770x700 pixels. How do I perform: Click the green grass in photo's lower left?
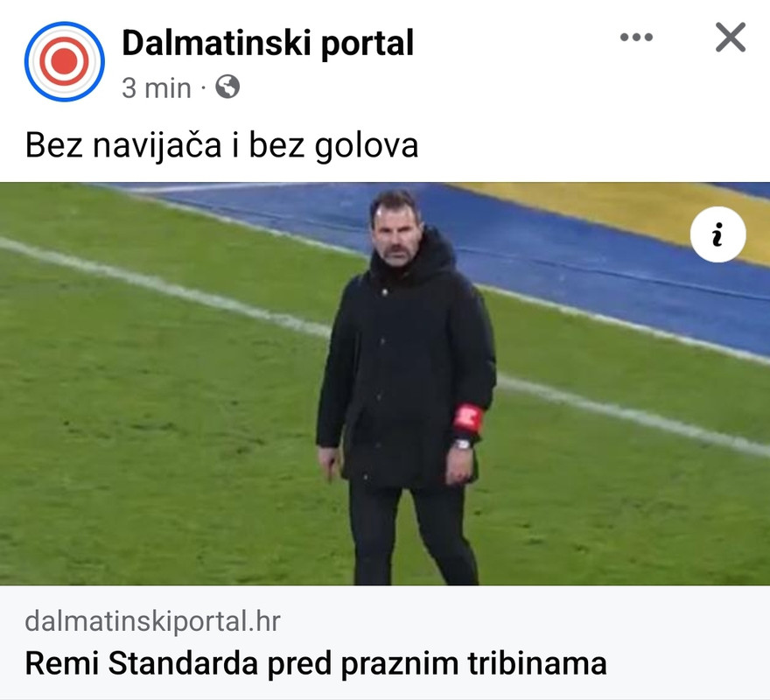click(147, 491)
